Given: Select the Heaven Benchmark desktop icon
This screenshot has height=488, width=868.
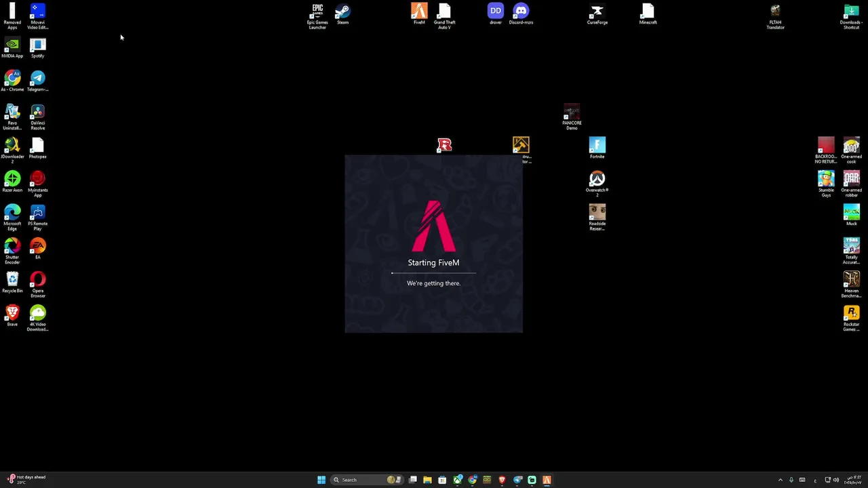Looking at the screenshot, I should [851, 285].
